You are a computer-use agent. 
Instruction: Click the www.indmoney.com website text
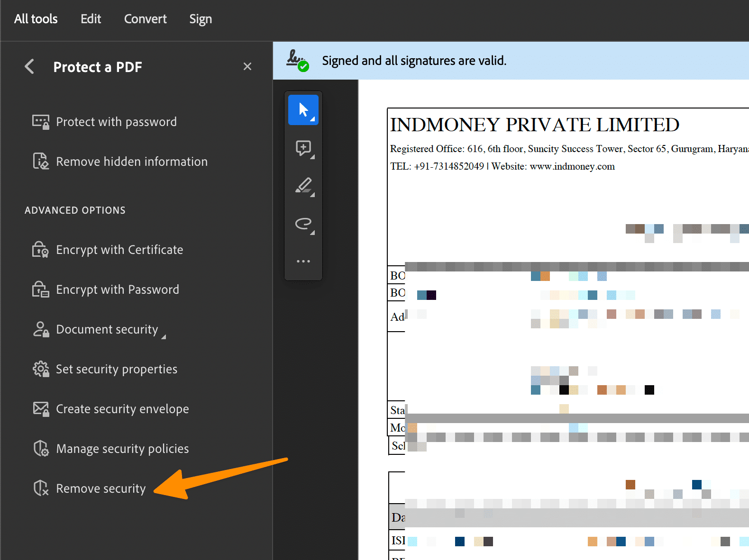(x=572, y=166)
